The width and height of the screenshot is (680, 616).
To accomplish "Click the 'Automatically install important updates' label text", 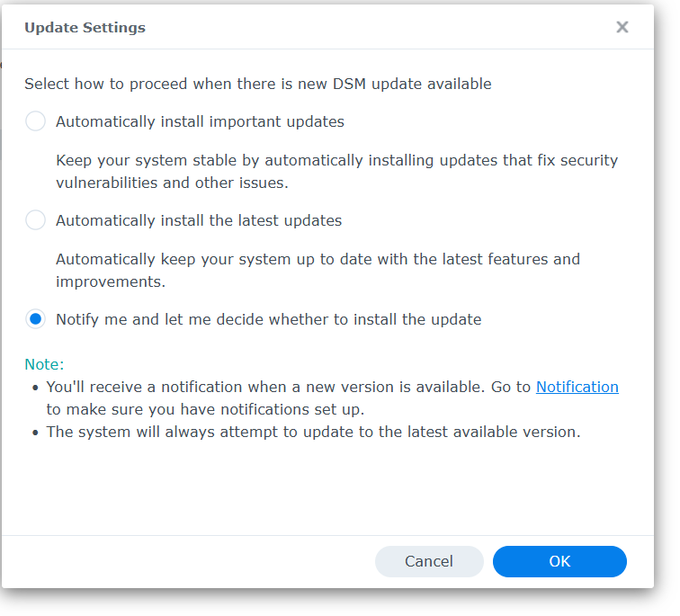I will click(x=200, y=121).
